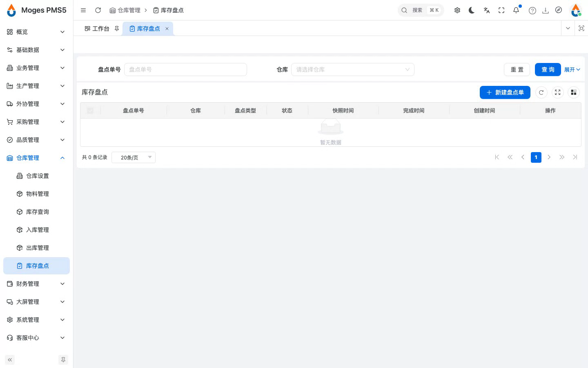The height and width of the screenshot is (368, 588).
Task: Refresh the 库存盘点 table
Action: (x=541, y=92)
